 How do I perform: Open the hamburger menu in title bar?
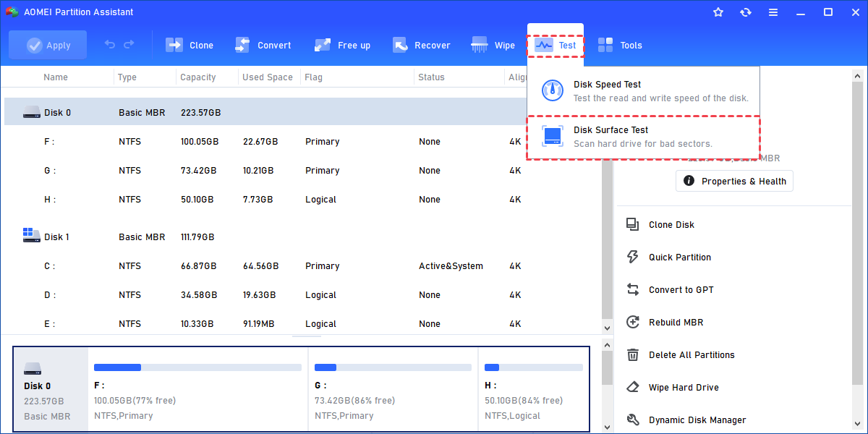pos(773,12)
